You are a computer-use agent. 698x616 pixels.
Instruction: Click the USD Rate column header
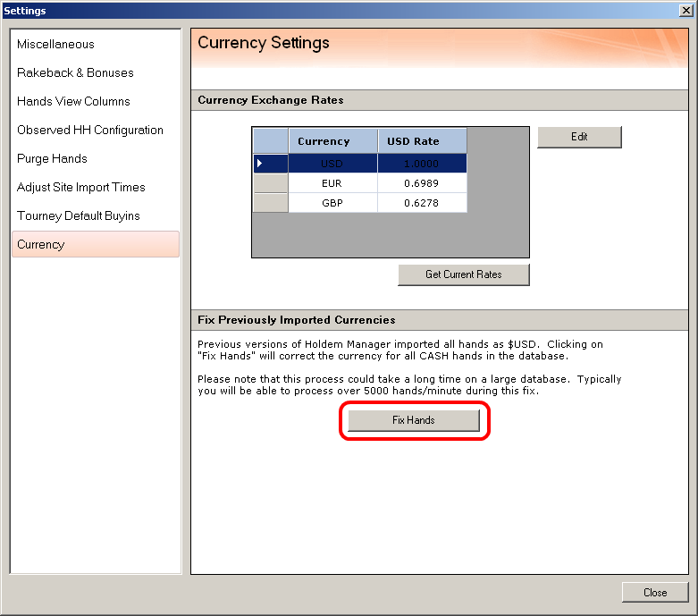pyautogui.click(x=422, y=141)
